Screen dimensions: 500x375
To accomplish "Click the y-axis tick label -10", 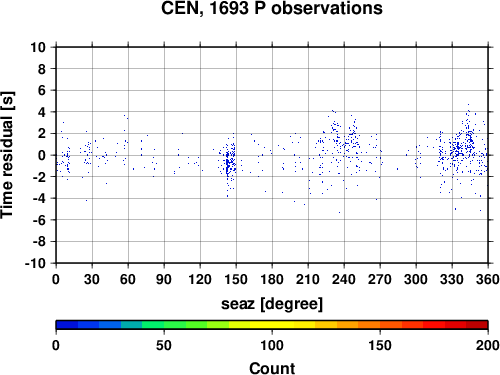I will 35,263.
